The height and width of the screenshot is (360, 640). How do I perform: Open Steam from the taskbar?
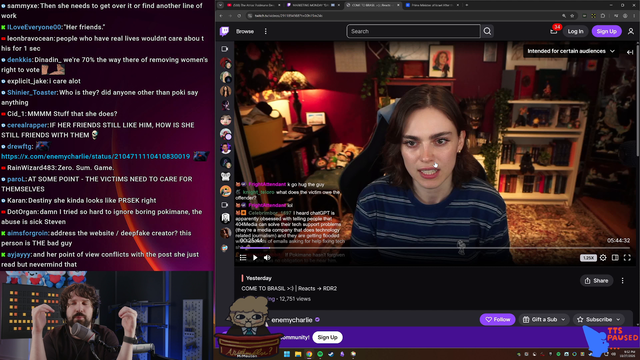point(331,354)
